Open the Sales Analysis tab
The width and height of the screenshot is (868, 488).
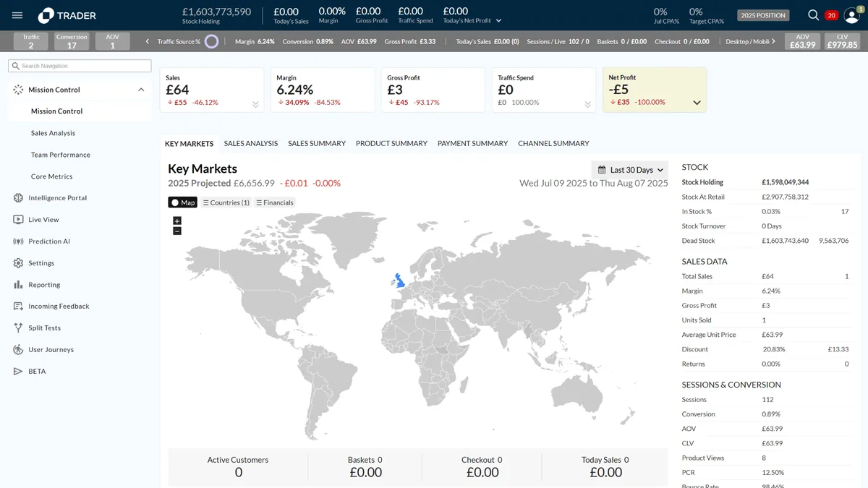coord(251,143)
